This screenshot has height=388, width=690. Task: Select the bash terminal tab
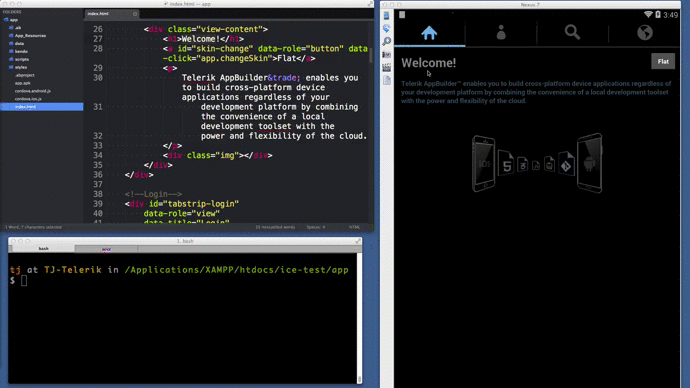[x=43, y=249]
